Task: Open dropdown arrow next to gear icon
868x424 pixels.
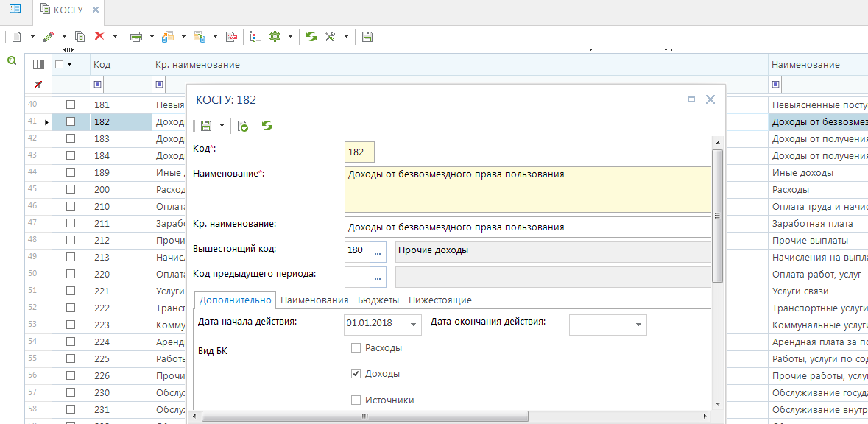Action: pyautogui.click(x=291, y=37)
